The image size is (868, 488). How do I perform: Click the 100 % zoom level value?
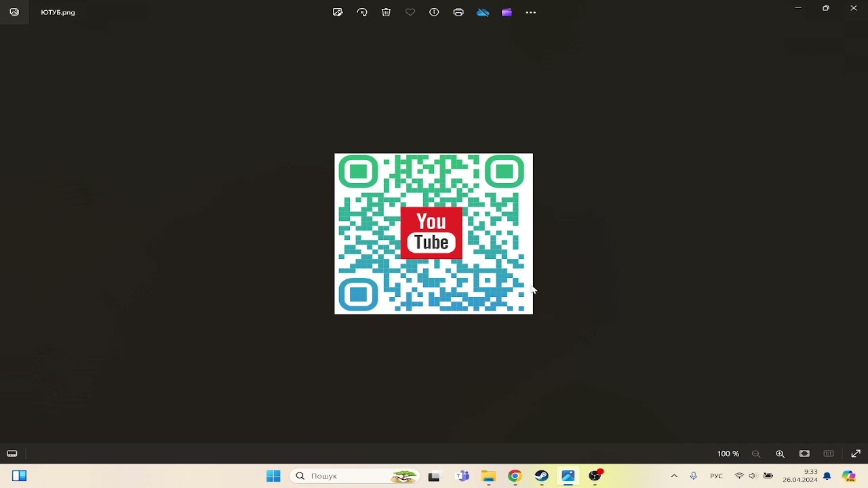tap(728, 453)
